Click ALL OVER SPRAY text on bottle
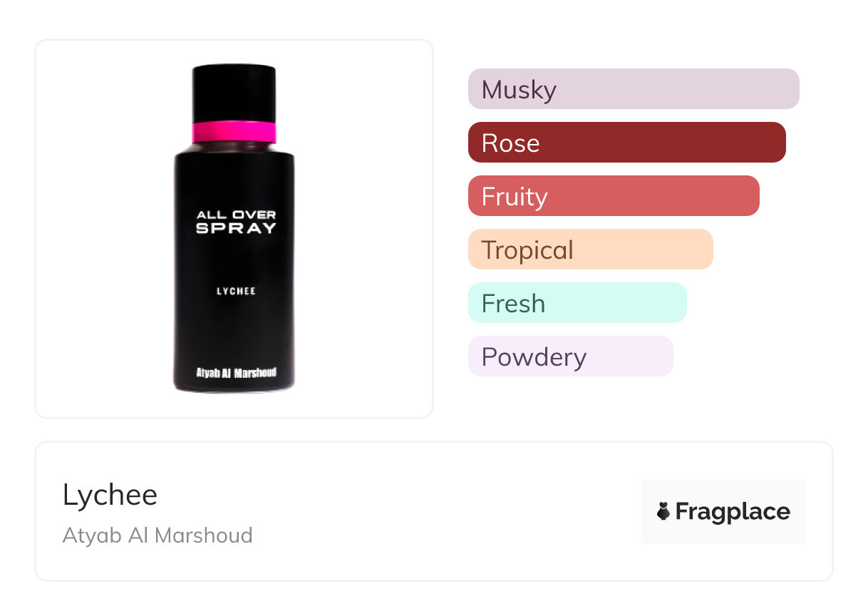Image resolution: width=868 pixels, height=616 pixels. [x=236, y=222]
